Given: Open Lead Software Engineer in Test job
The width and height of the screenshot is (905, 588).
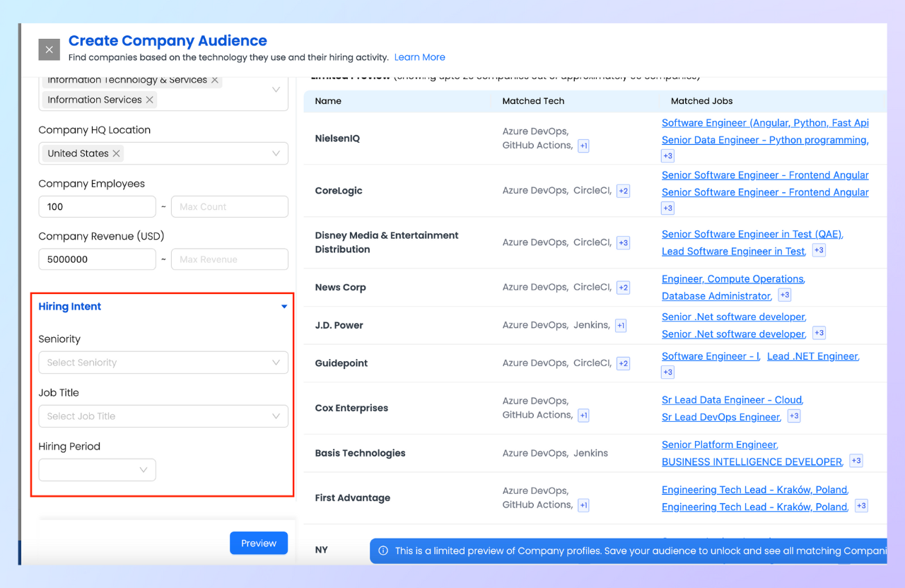Looking at the screenshot, I should click(733, 251).
